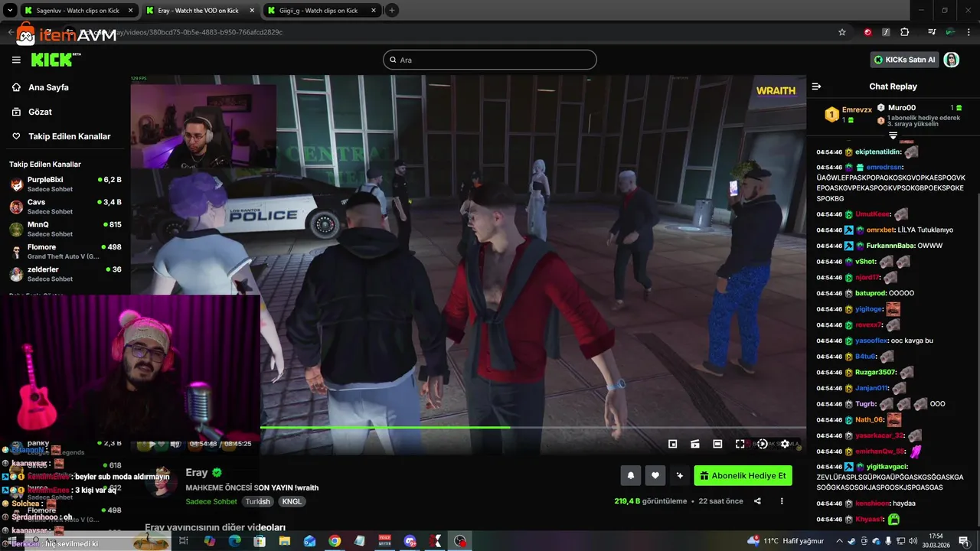Toggle mini player mode icon
The height and width of the screenshot is (551, 980).
click(x=672, y=444)
